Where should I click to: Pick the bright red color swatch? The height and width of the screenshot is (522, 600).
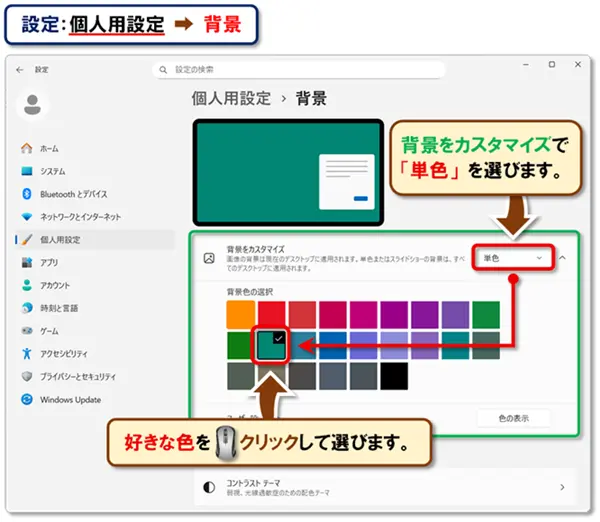tap(271, 315)
